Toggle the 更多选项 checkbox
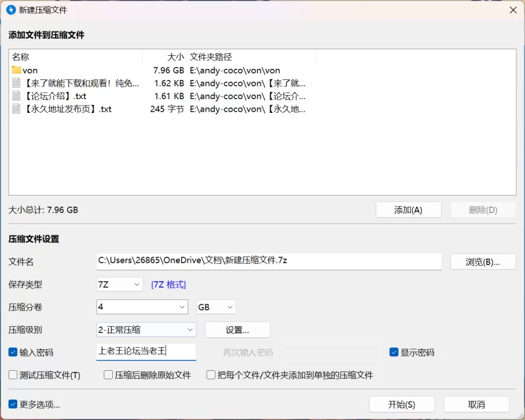Viewport: 525px width, 420px height. coord(13,404)
